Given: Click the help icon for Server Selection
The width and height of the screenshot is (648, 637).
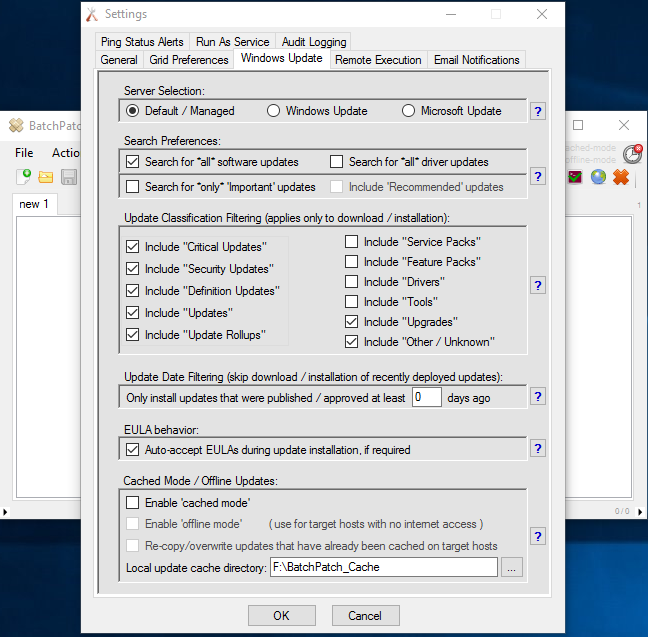Looking at the screenshot, I should [538, 111].
